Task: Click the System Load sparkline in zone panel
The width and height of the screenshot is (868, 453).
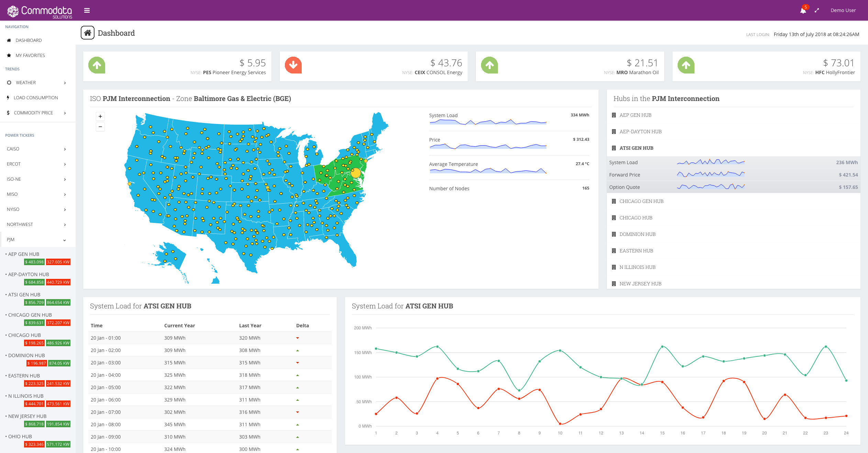Action: pyautogui.click(x=488, y=122)
